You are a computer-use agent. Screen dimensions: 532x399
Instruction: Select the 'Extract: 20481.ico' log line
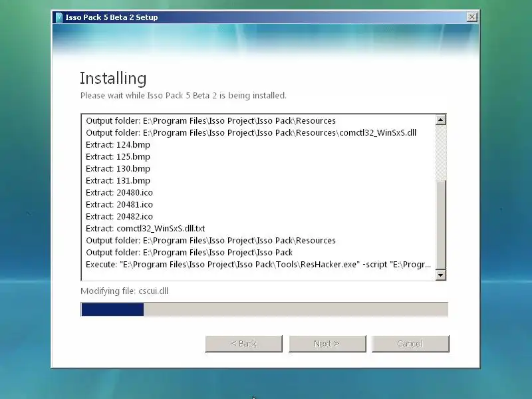point(119,205)
